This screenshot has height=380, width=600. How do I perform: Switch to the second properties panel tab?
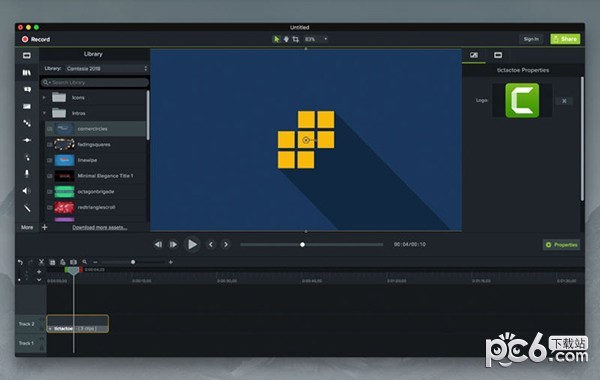coord(498,55)
